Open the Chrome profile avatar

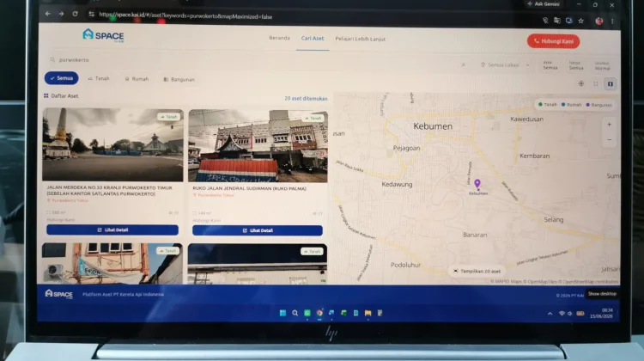pyautogui.click(x=598, y=21)
